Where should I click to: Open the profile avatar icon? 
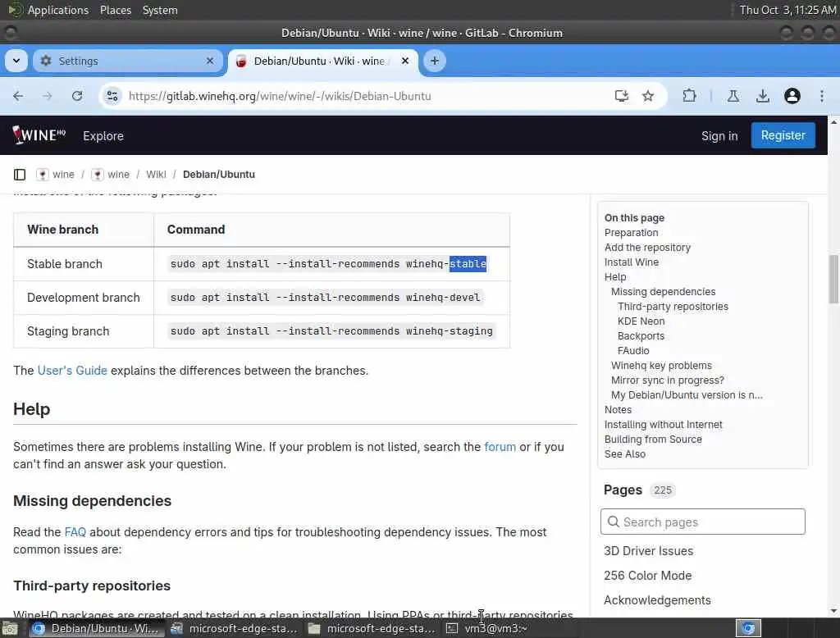pos(792,97)
